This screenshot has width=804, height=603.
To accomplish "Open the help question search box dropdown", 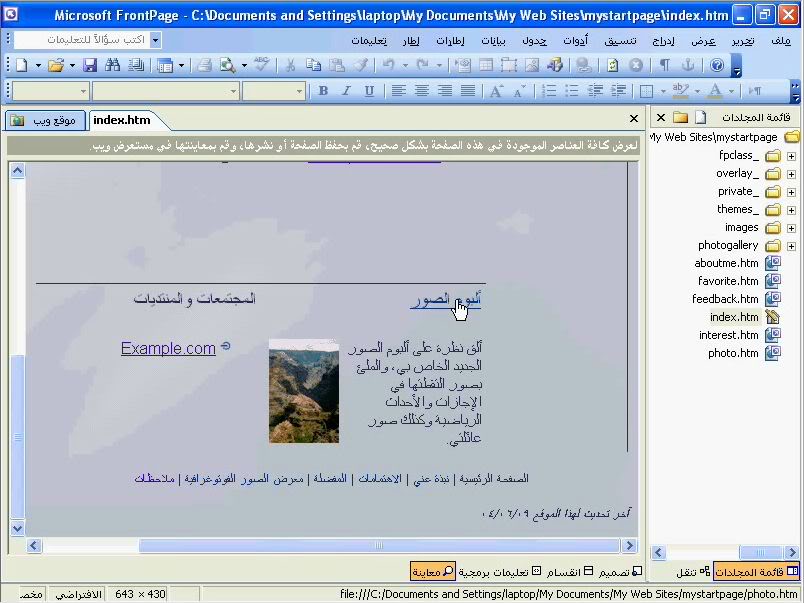I will tap(155, 40).
